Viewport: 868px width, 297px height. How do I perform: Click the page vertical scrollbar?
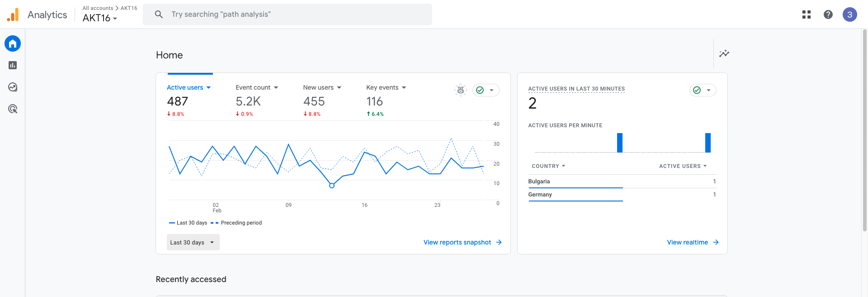(x=864, y=131)
